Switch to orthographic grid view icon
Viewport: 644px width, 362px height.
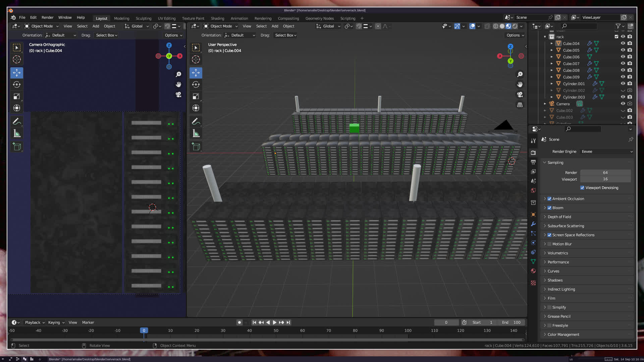[520, 105]
